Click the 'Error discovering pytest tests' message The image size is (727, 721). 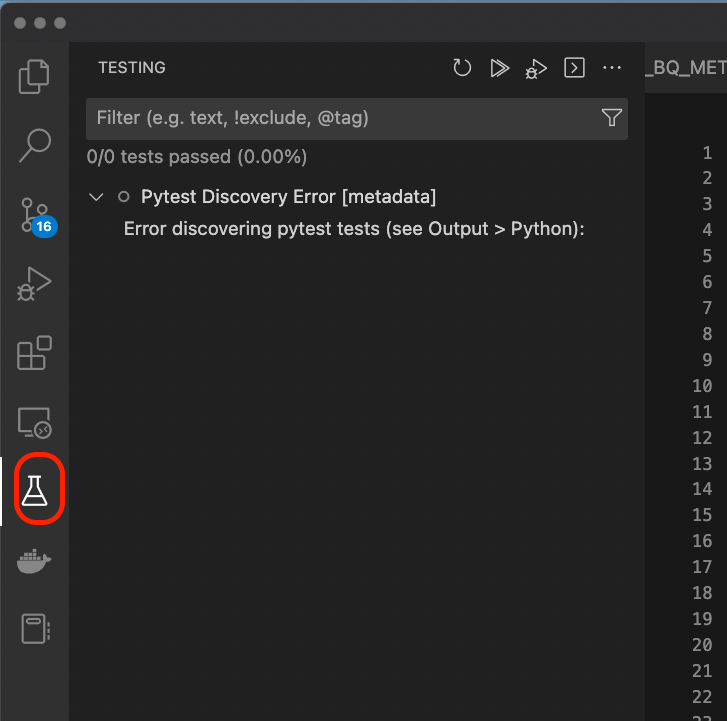(354, 229)
